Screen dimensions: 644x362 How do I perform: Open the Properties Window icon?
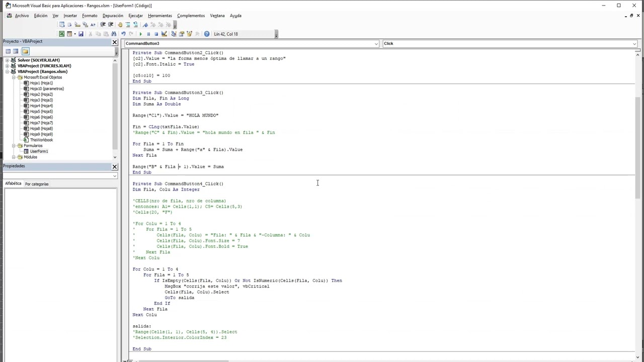(x=181, y=34)
